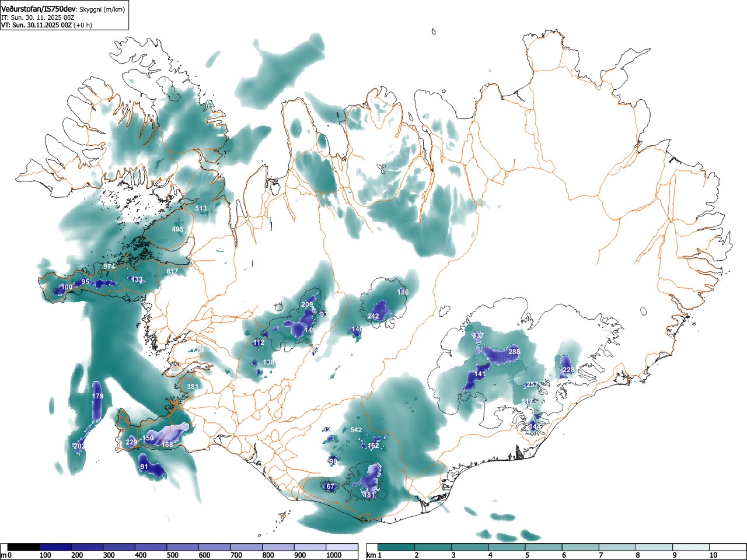Screen dimensions: 747x560
Task: Click the black 0–100 m legend swatch
Action: point(24,547)
